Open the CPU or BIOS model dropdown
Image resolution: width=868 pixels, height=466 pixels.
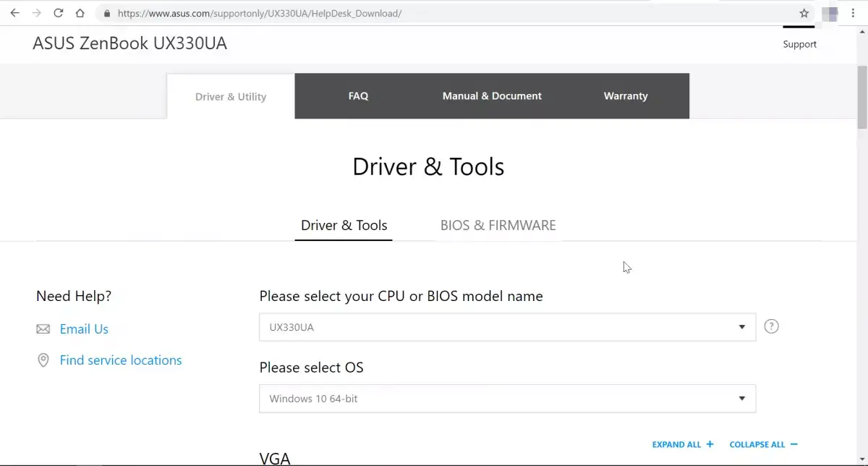pyautogui.click(x=507, y=327)
